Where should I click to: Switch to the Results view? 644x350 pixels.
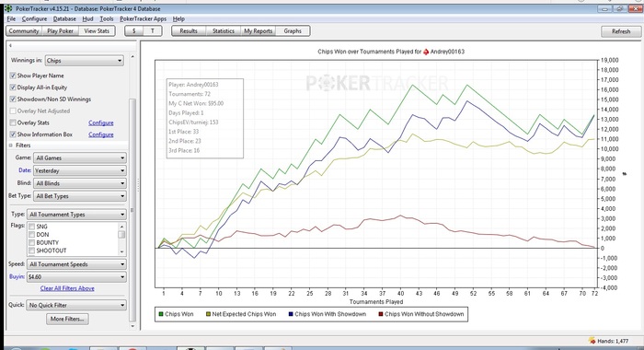point(189,30)
